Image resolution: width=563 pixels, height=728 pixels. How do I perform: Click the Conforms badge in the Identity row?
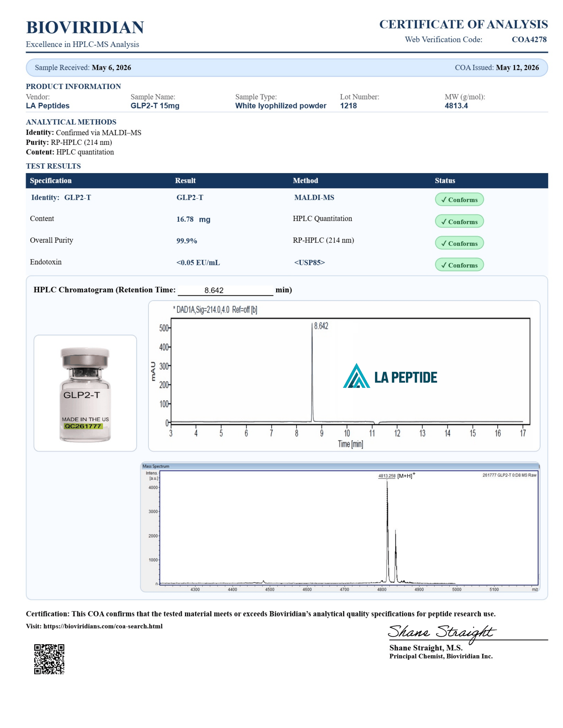(x=459, y=200)
